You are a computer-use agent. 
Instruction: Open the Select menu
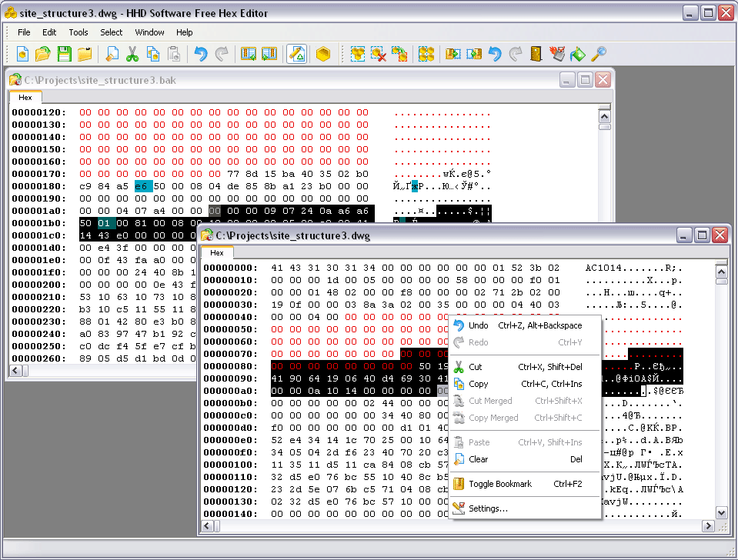click(111, 32)
